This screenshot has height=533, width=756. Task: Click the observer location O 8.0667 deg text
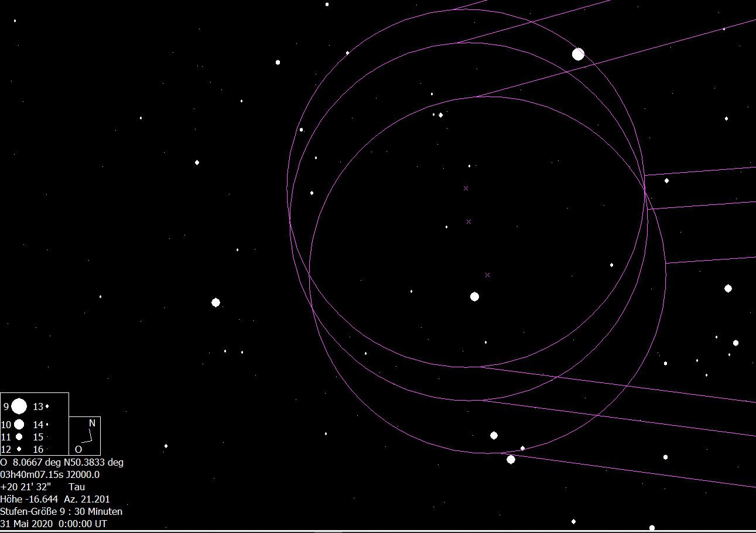pyautogui.click(x=62, y=462)
